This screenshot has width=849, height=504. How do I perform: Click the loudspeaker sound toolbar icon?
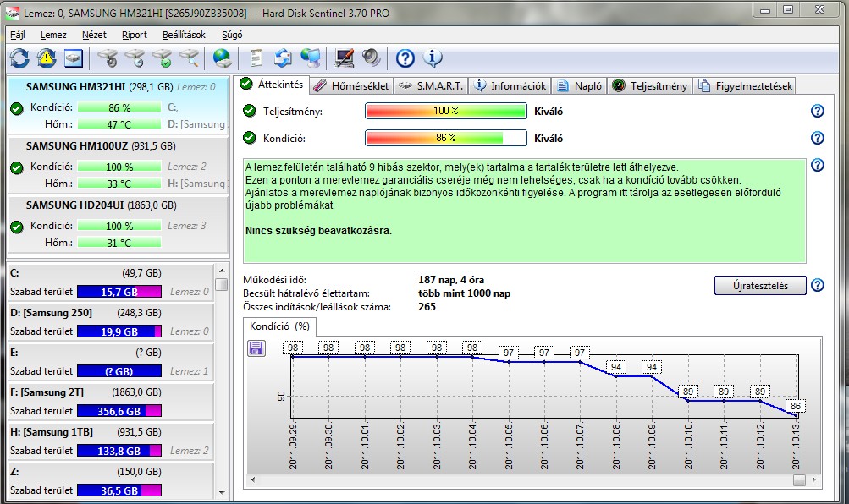point(372,58)
